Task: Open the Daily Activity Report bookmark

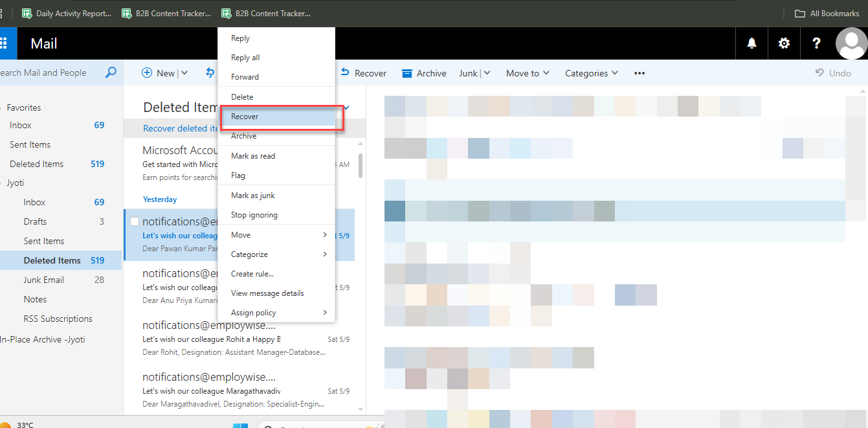Action: 67,13
